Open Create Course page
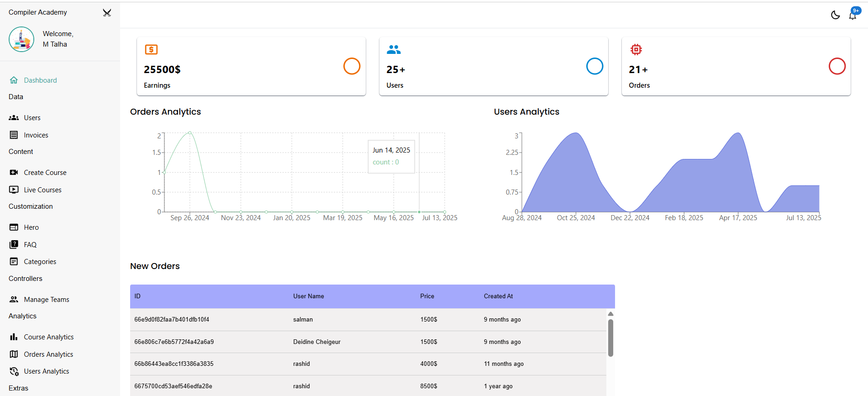868x396 pixels. [x=45, y=173]
